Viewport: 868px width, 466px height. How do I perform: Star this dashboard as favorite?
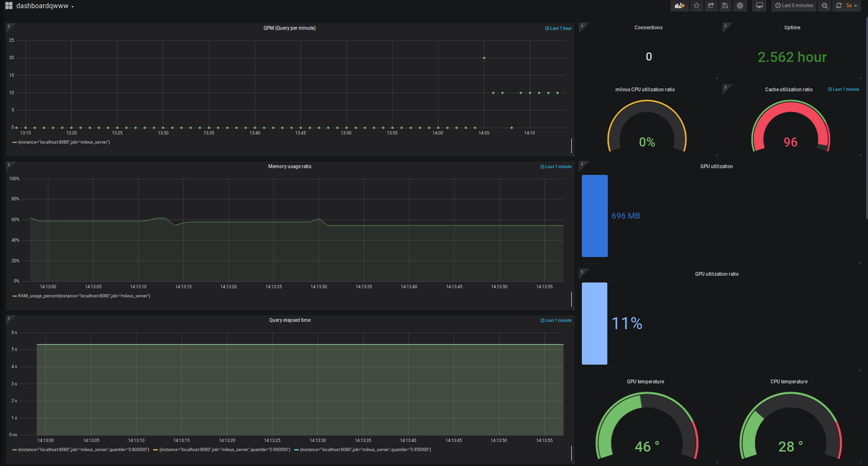point(697,6)
